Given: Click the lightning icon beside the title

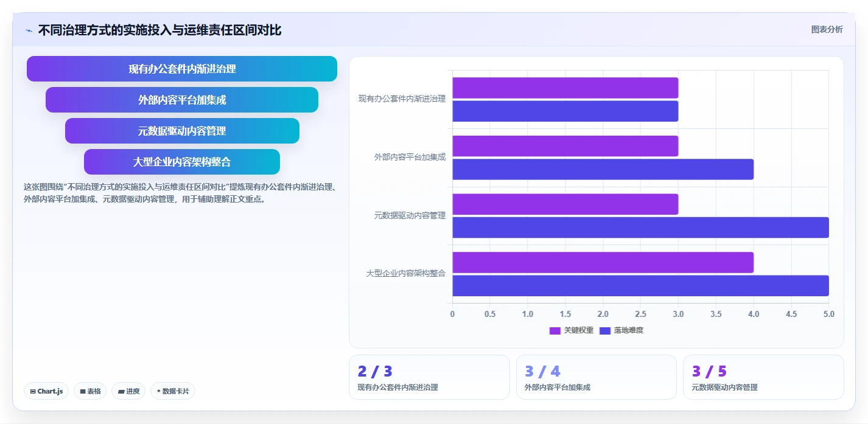Looking at the screenshot, I should coord(29,30).
